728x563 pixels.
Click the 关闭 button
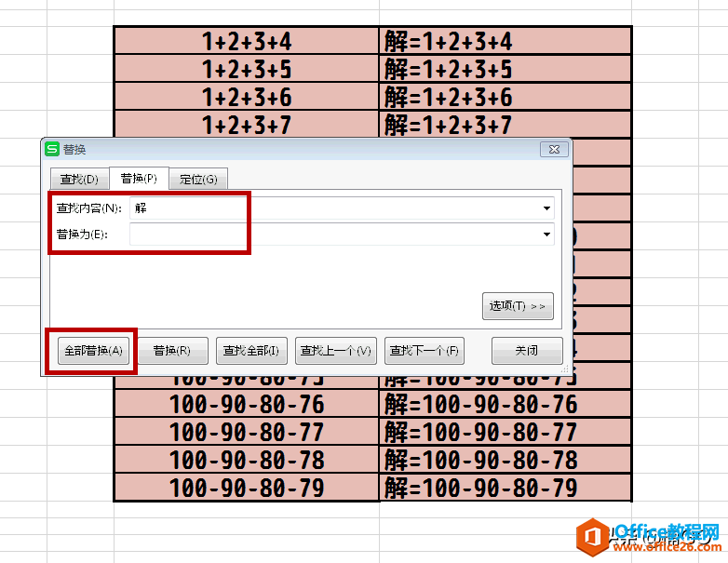click(x=527, y=351)
